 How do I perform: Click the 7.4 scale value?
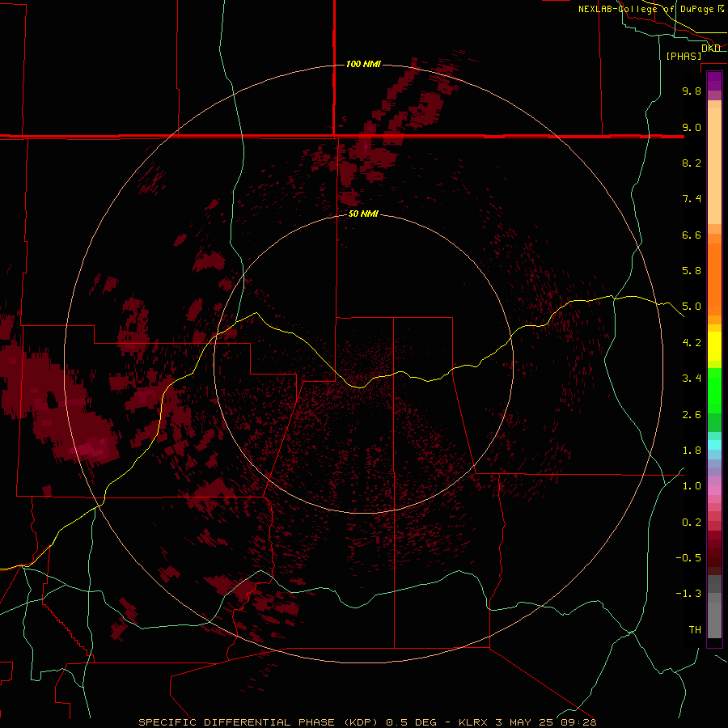(x=692, y=199)
